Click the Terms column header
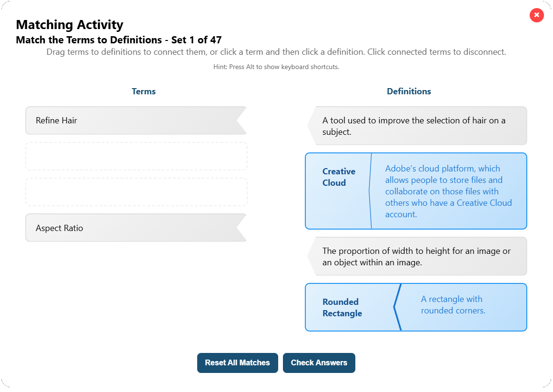The width and height of the screenshot is (553, 392). tap(144, 91)
